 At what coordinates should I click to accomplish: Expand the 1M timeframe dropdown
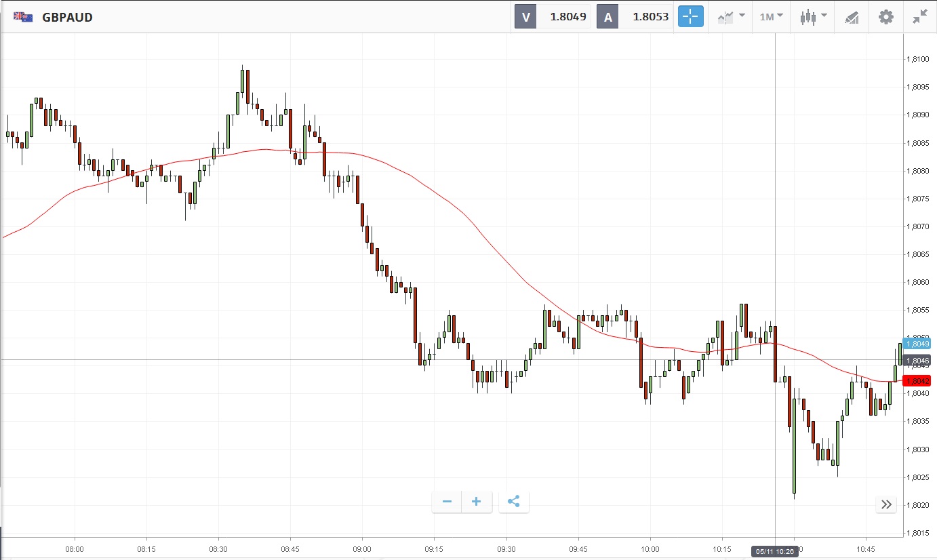coord(771,17)
